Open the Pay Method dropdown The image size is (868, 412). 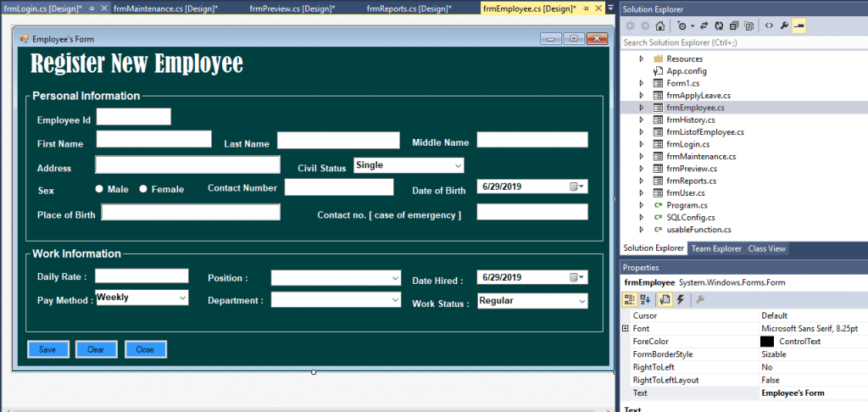click(x=183, y=298)
